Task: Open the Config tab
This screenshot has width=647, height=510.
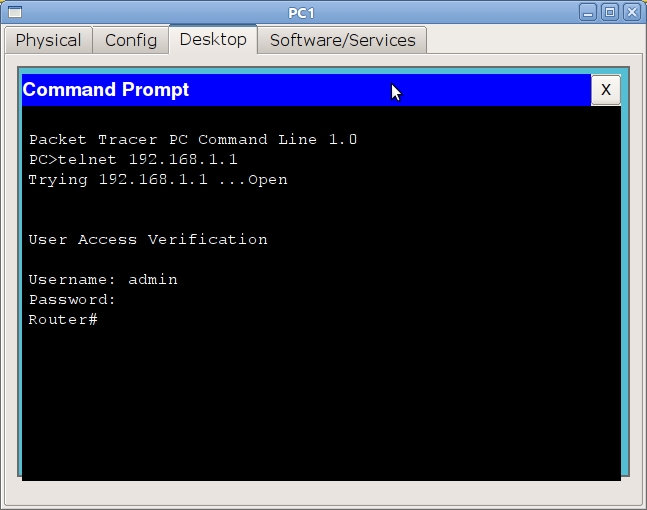Action: (x=131, y=41)
